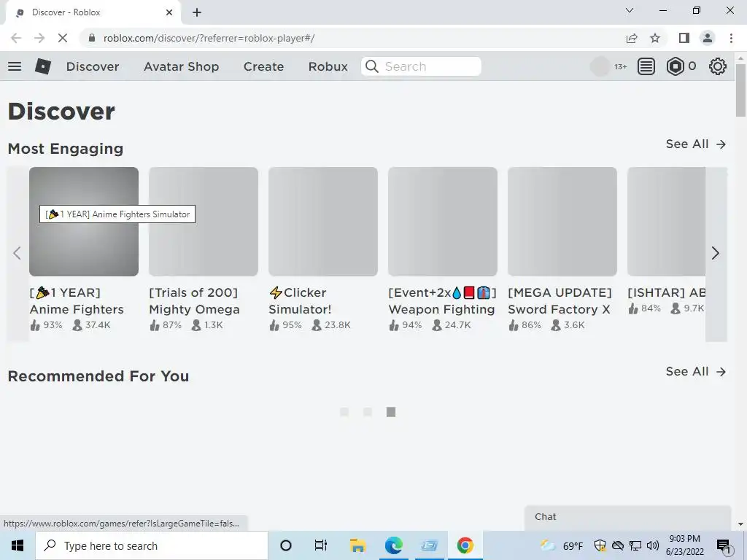Click the scrollbar down arrow
The width and height of the screenshot is (747, 560).
click(x=740, y=524)
